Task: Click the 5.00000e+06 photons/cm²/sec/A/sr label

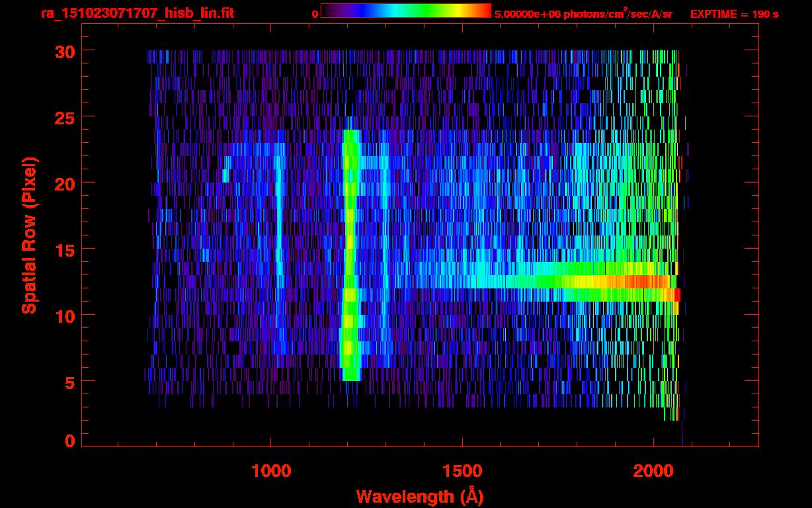Action: pyautogui.click(x=583, y=13)
